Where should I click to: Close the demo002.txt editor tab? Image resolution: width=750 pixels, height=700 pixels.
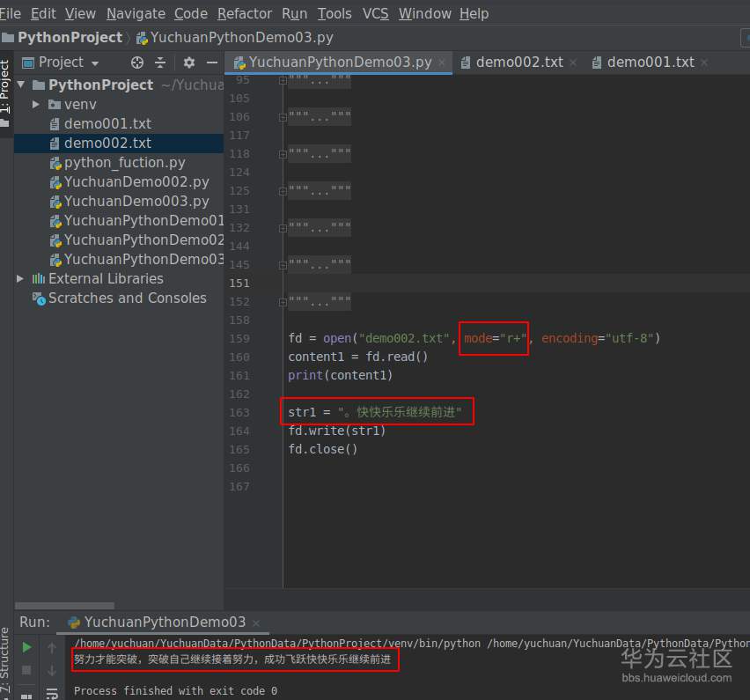[573, 63]
